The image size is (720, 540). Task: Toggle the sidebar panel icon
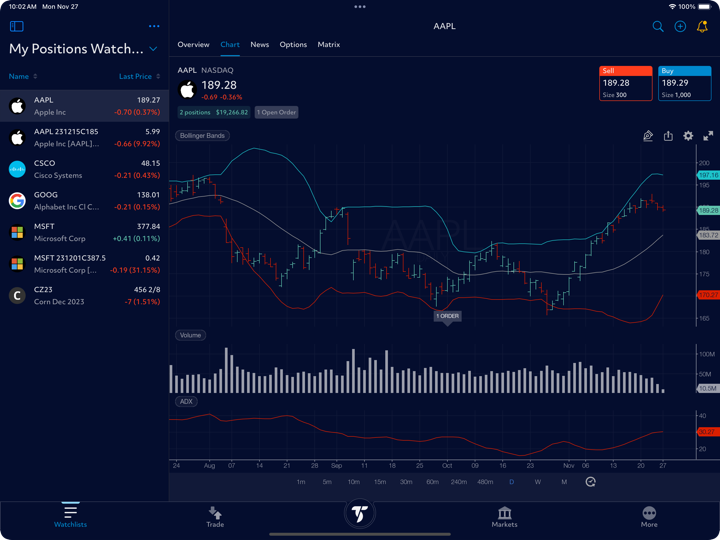coord(17,26)
